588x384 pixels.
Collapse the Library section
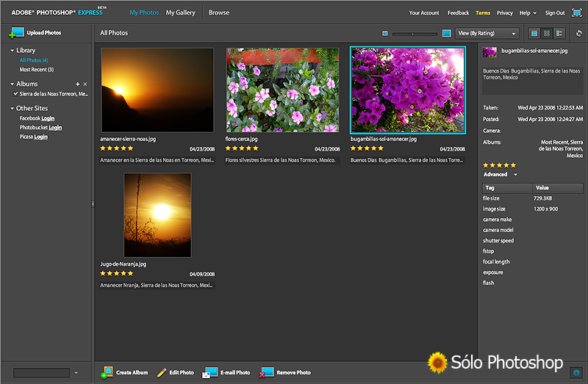click(x=12, y=50)
